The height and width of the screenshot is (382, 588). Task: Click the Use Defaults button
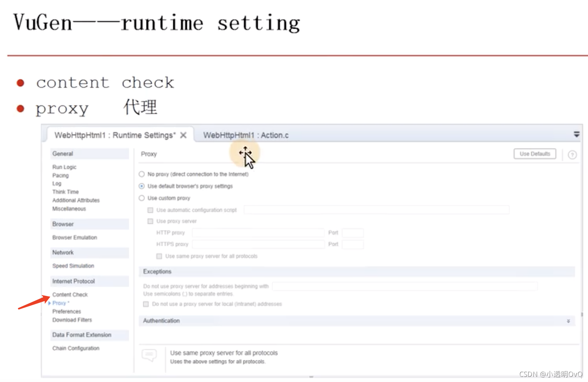[x=535, y=154]
